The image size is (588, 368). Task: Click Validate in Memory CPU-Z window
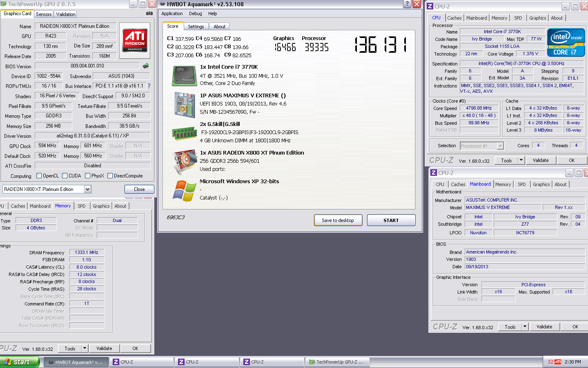[104, 348]
